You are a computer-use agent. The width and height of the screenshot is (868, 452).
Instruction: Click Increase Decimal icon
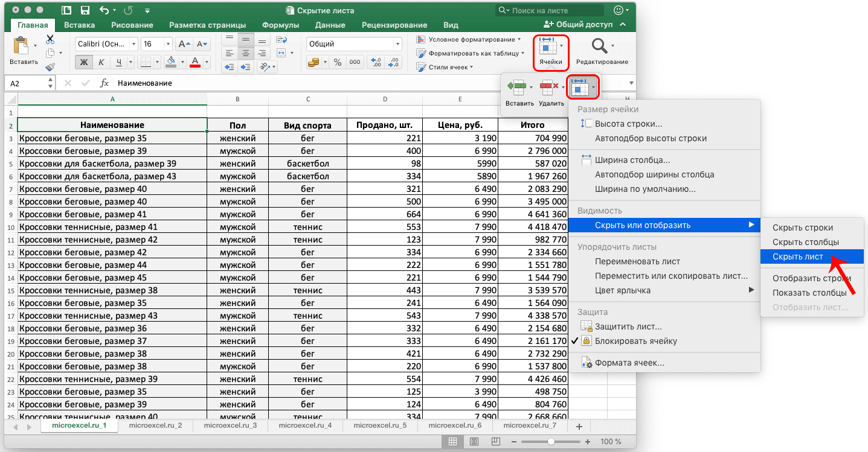coord(375,62)
